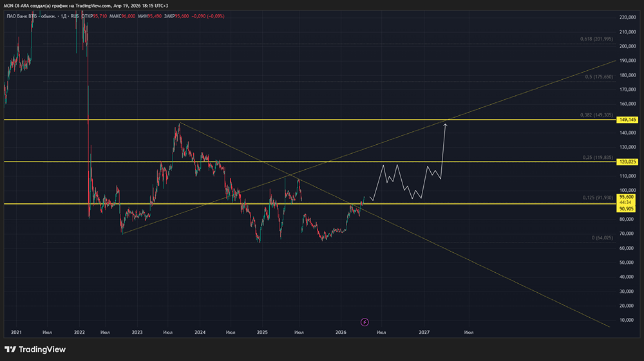Image resolution: width=644 pixels, height=361 pixels.
Task: Click the current price label 95,600
Action: [627, 197]
